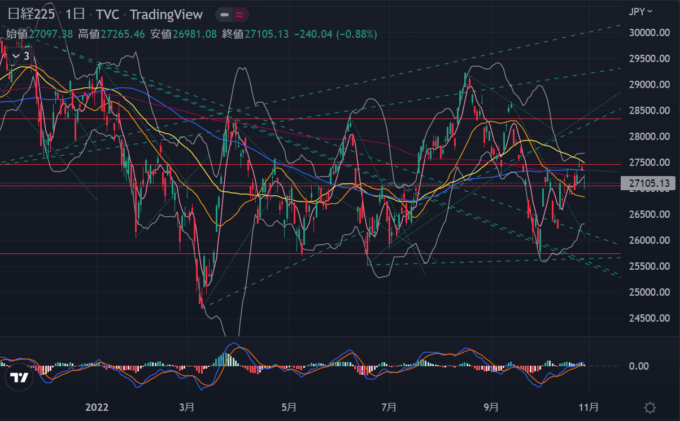The height and width of the screenshot is (421, 680).
Task: Click the 終値 closing value in header
Action: click(x=263, y=33)
